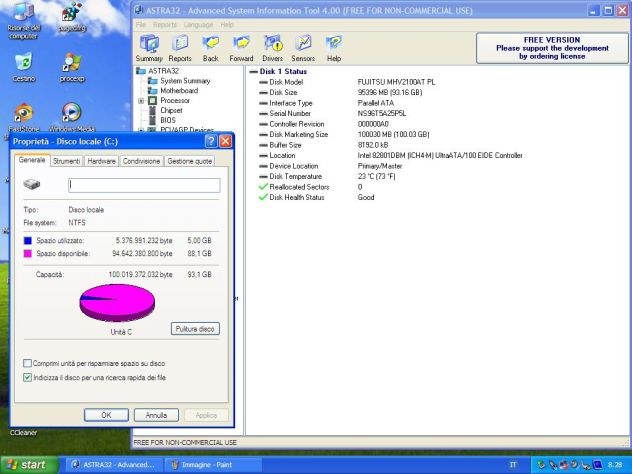The width and height of the screenshot is (632, 474).
Task: Click the help question mark in Proprietà title bar
Action: tap(211, 141)
